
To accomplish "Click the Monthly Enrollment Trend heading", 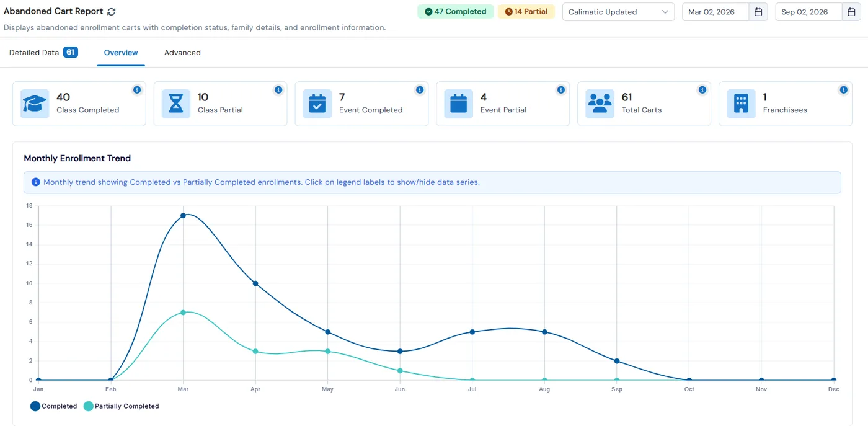I will (77, 158).
